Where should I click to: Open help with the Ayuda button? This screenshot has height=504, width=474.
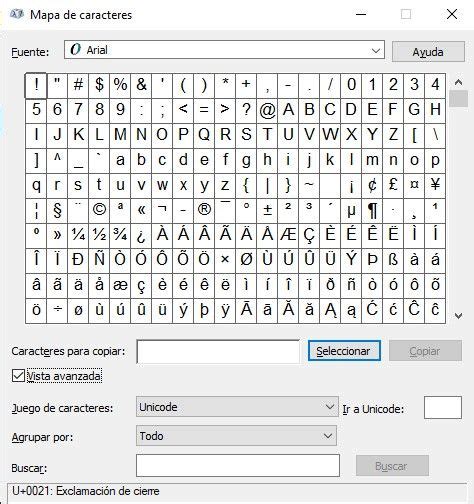click(428, 52)
